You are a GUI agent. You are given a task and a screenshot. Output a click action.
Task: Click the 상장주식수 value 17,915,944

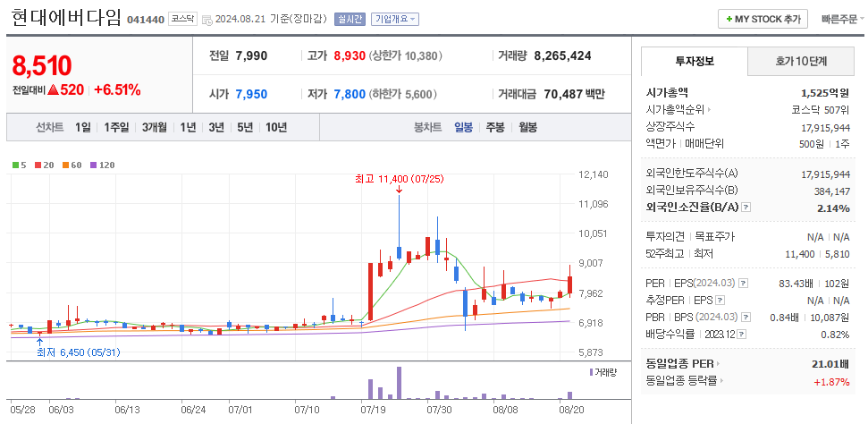tap(825, 127)
